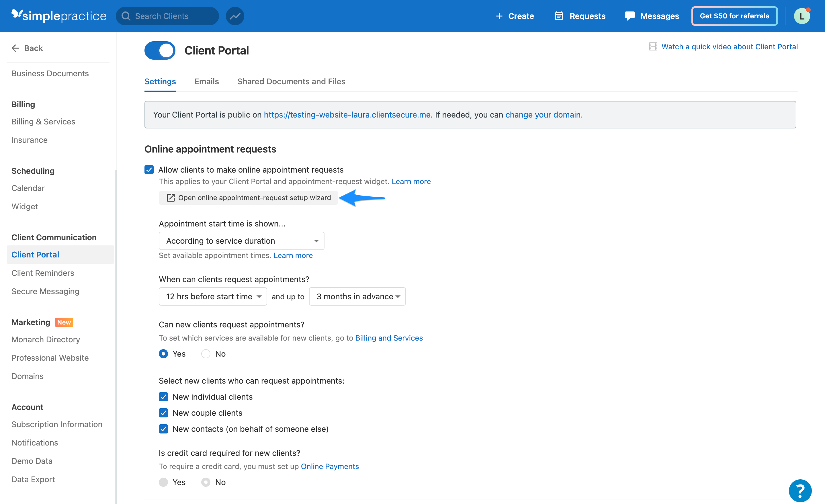825x504 pixels.
Task: Select No for new clients request appointments
Action: pos(206,354)
